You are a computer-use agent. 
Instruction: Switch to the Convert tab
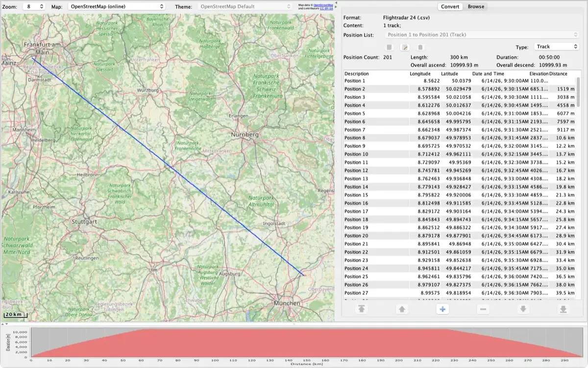pos(450,7)
